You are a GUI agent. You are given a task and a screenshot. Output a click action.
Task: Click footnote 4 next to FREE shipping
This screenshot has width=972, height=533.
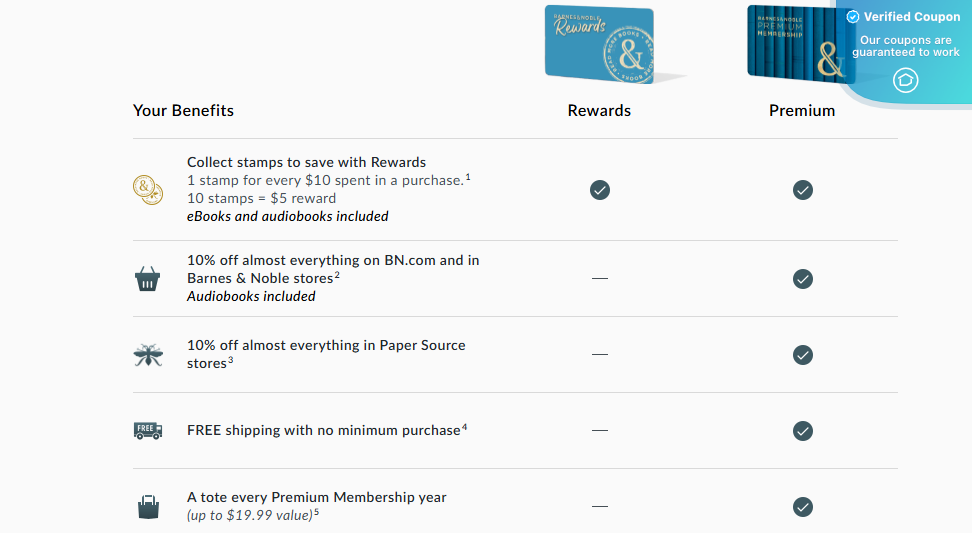coord(465,428)
